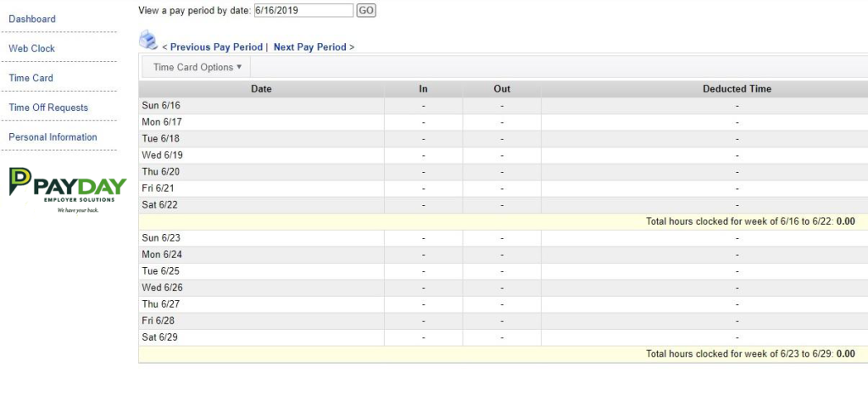Click the Out column header
Viewport: 868px width, 406px height.
502,88
